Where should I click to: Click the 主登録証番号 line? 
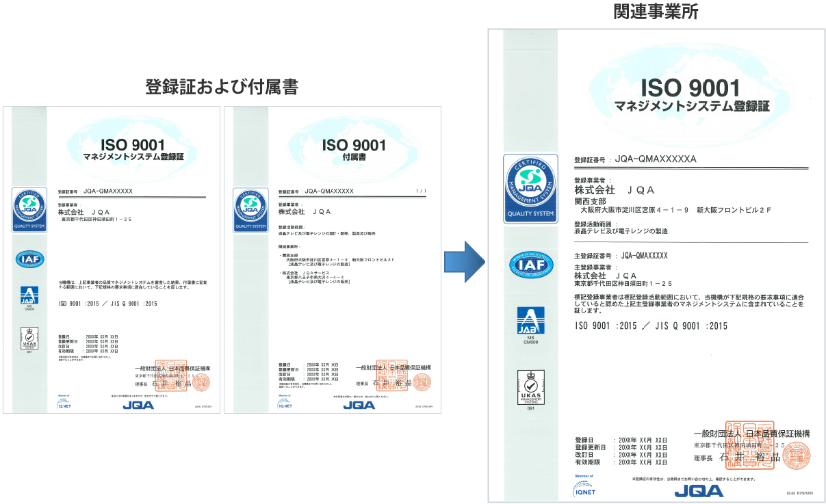[x=621, y=256]
